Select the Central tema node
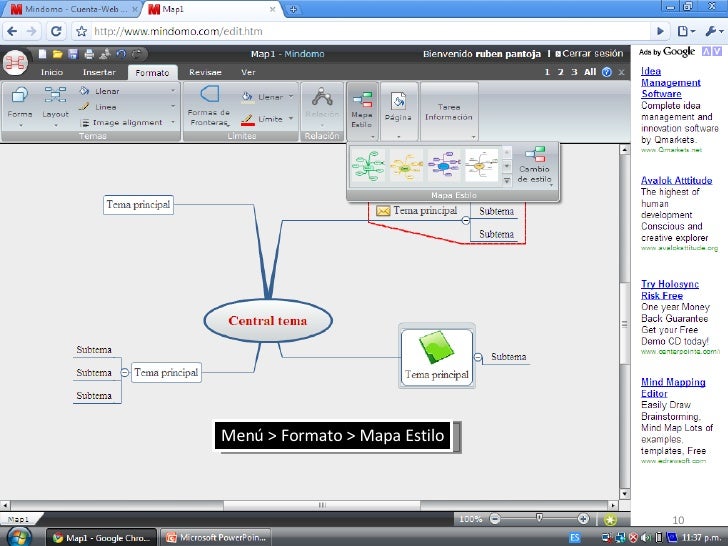Viewport: 728px width, 546px height. tap(268, 321)
